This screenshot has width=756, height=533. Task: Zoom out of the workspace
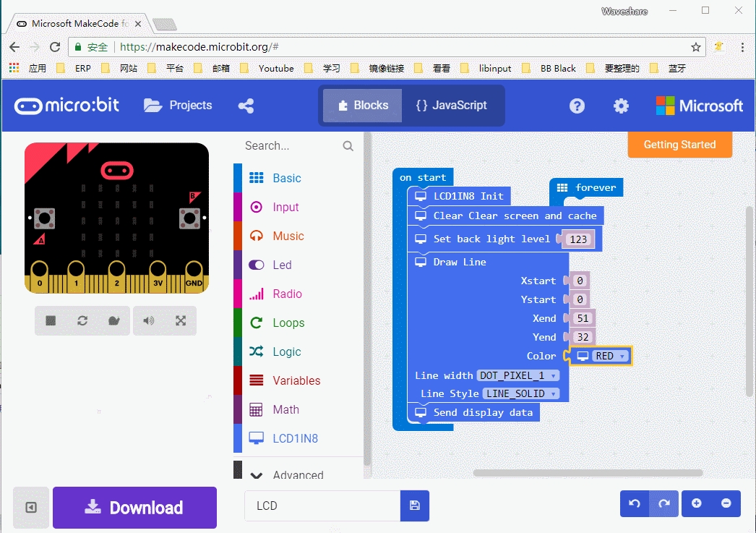(x=726, y=503)
